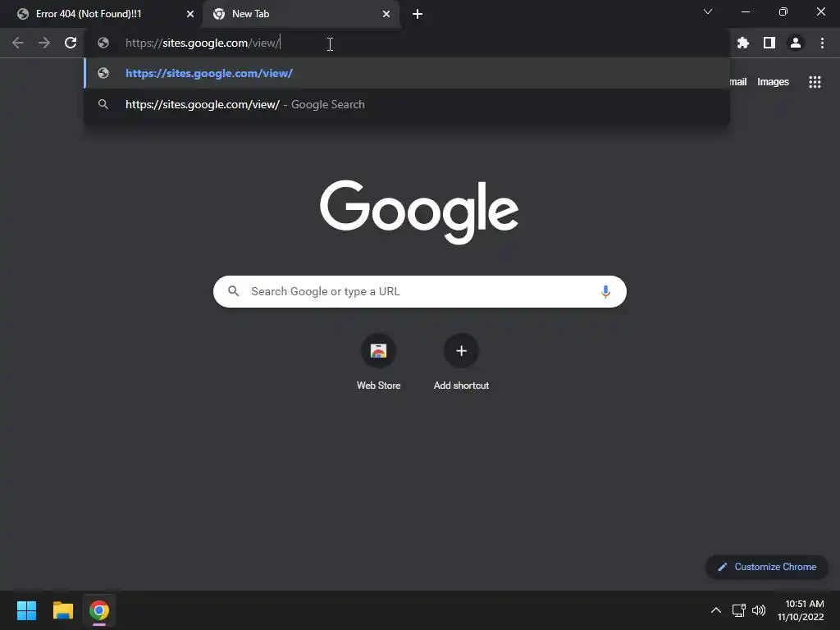Start voice search with microphone icon
The height and width of the screenshot is (630, 840).
(x=605, y=291)
